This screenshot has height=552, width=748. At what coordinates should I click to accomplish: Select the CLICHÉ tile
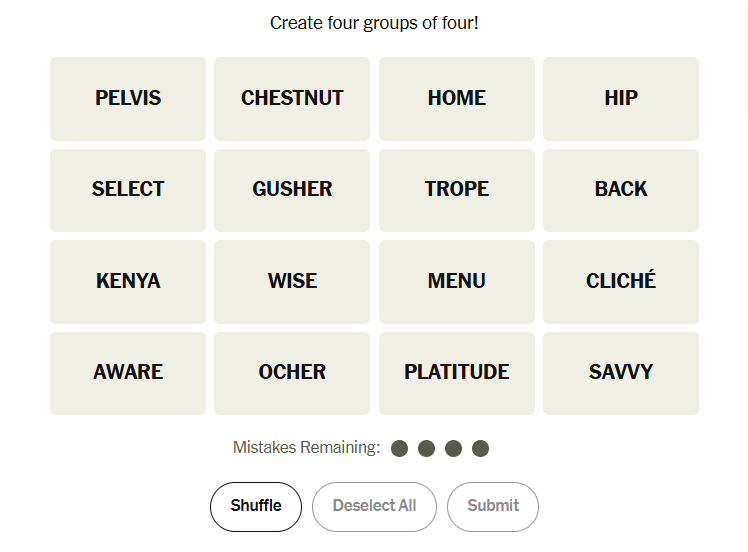tap(621, 281)
